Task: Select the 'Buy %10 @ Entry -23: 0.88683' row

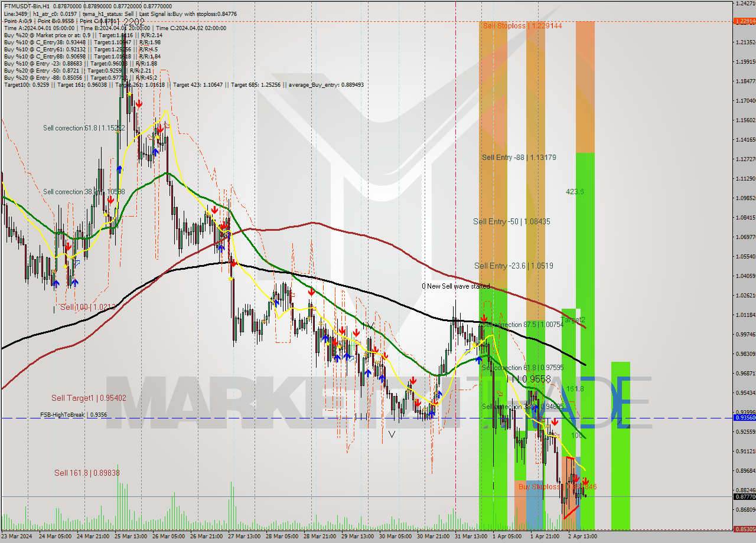Action: [80, 63]
